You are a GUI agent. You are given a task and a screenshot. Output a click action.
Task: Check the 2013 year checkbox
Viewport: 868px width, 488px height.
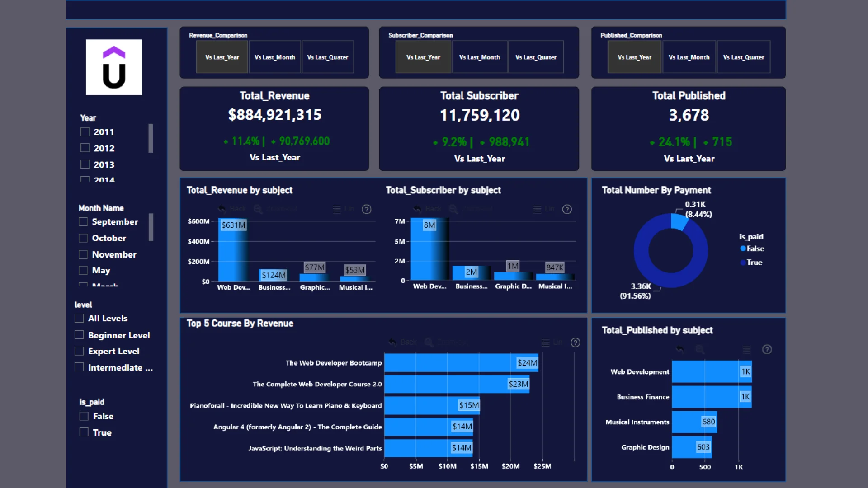85,164
